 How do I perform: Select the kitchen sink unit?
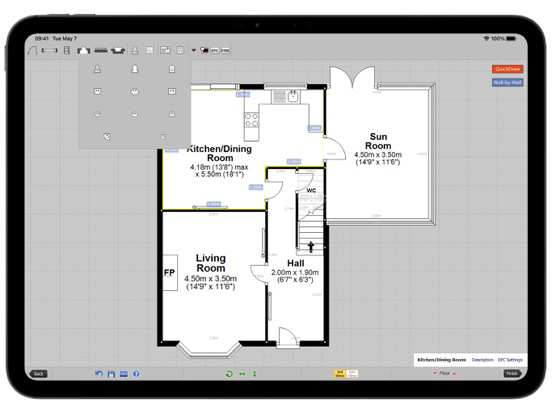click(286, 96)
